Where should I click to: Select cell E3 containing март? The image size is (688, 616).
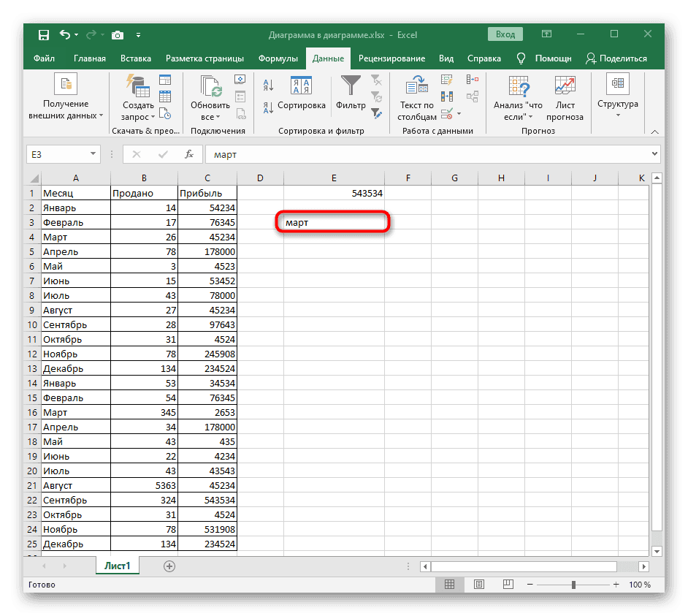(333, 222)
